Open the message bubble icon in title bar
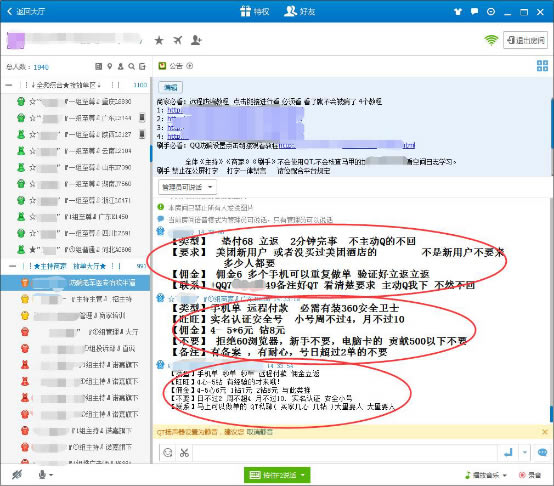This screenshot has width=554, height=486. pos(475,12)
